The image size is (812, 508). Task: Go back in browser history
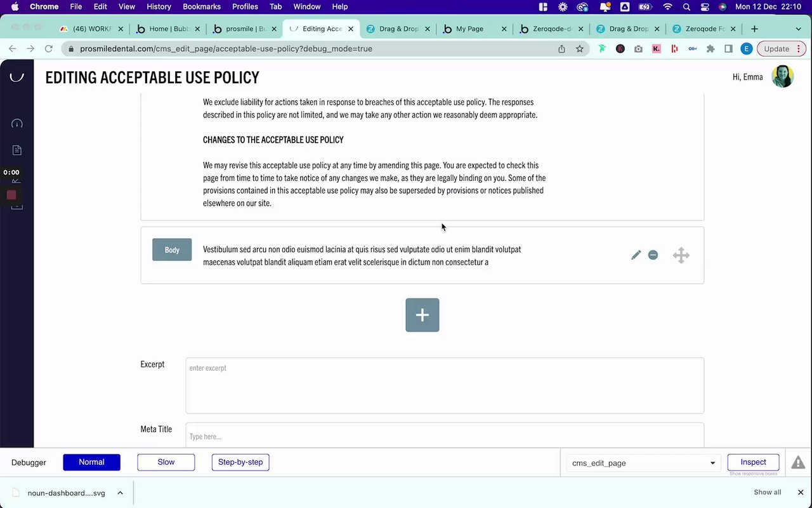click(12, 49)
